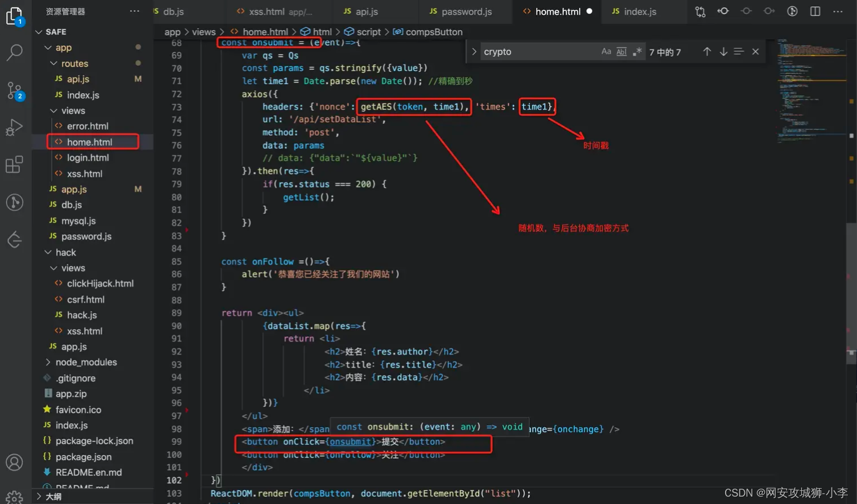Switch to db.js tab
This screenshot has height=504, width=857.
173,11
